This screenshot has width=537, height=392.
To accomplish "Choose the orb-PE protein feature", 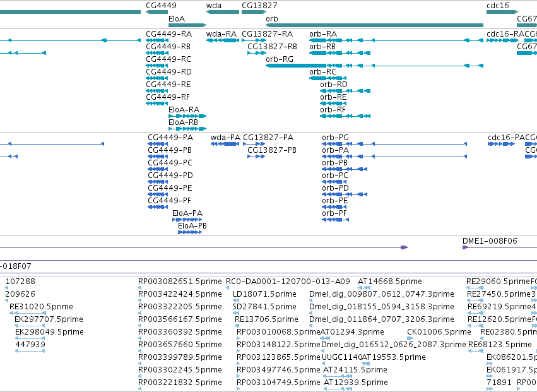I will coord(334,207).
